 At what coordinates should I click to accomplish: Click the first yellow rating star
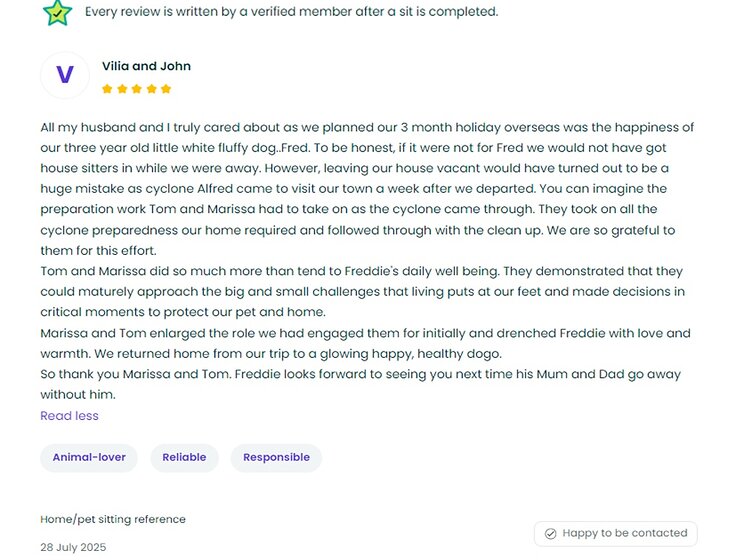(107, 89)
